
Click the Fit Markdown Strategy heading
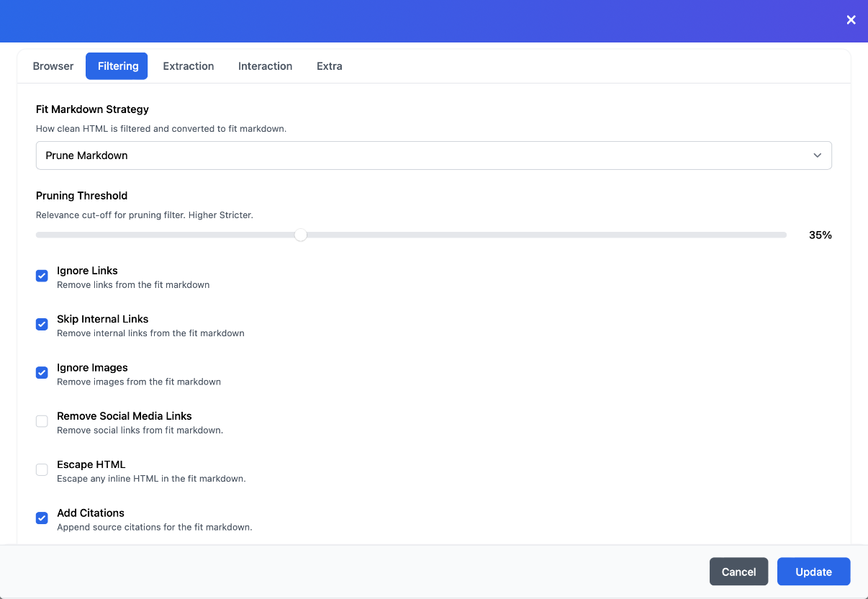92,109
